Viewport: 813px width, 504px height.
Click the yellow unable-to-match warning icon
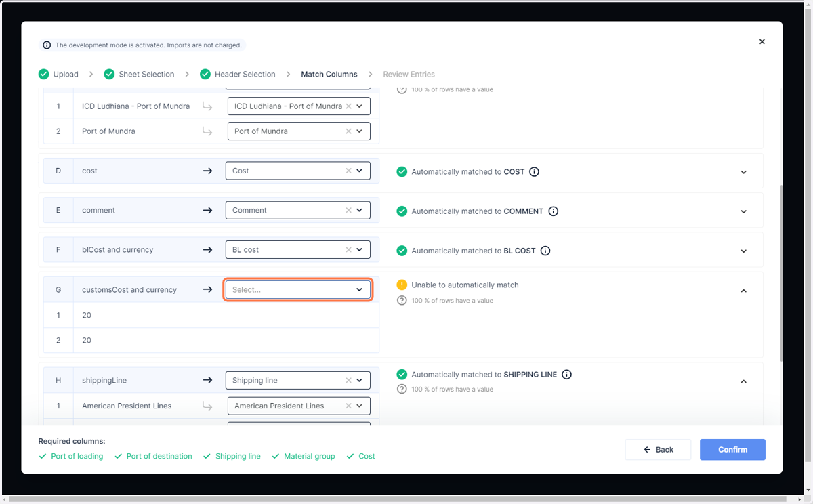402,285
